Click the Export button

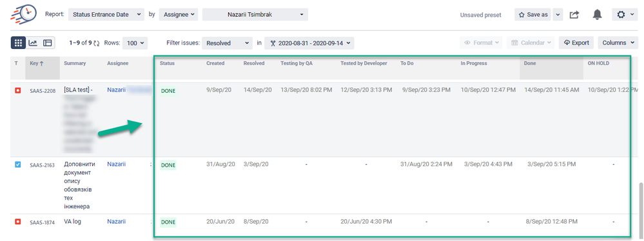click(577, 43)
